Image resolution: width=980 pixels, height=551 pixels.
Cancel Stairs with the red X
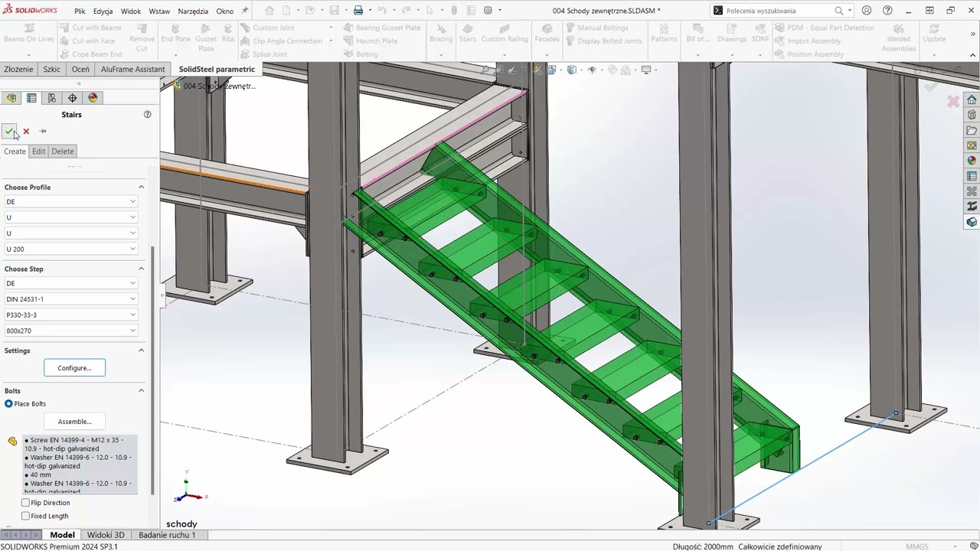click(26, 131)
